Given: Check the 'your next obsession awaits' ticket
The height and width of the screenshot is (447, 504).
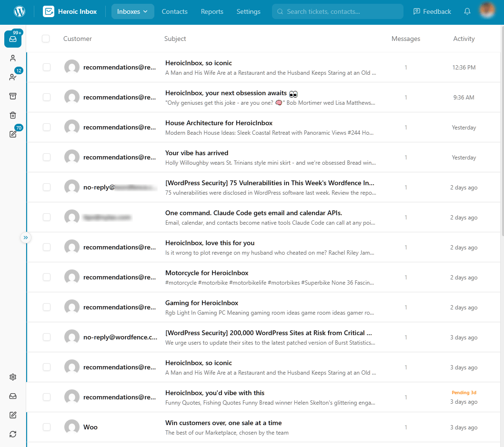Looking at the screenshot, I should [47, 97].
